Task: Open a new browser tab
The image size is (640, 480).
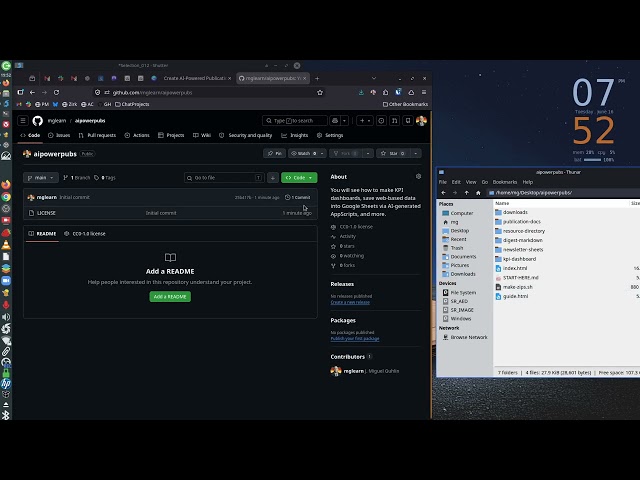Action: (317, 78)
